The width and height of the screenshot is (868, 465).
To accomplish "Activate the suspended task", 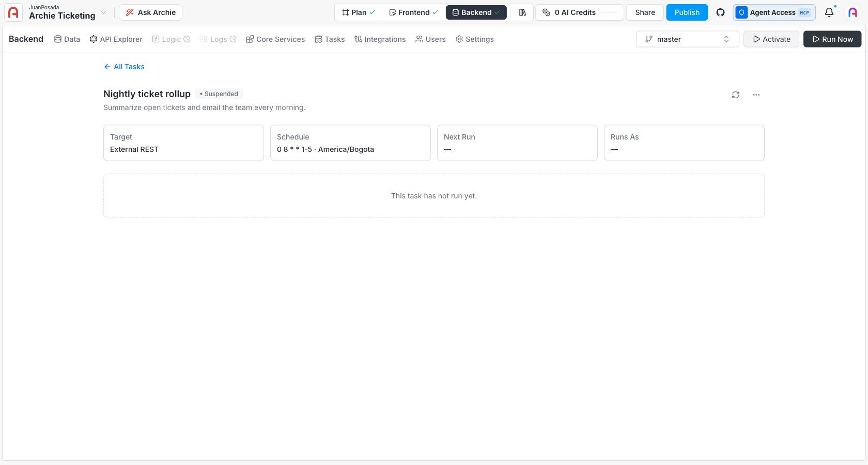I will click(771, 39).
